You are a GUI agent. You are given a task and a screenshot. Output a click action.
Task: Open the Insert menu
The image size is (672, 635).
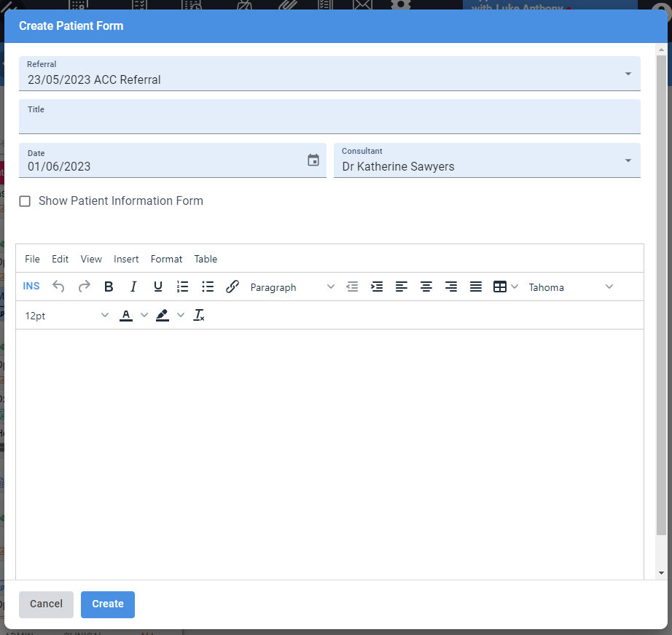(126, 259)
